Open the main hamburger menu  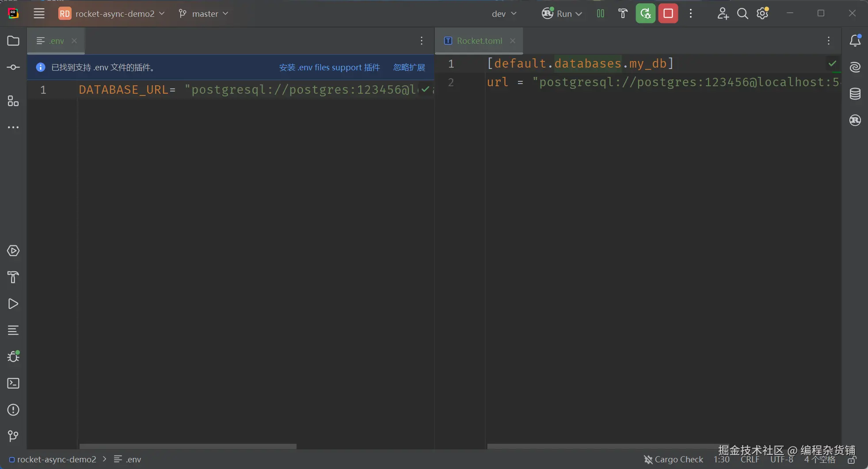coord(39,13)
